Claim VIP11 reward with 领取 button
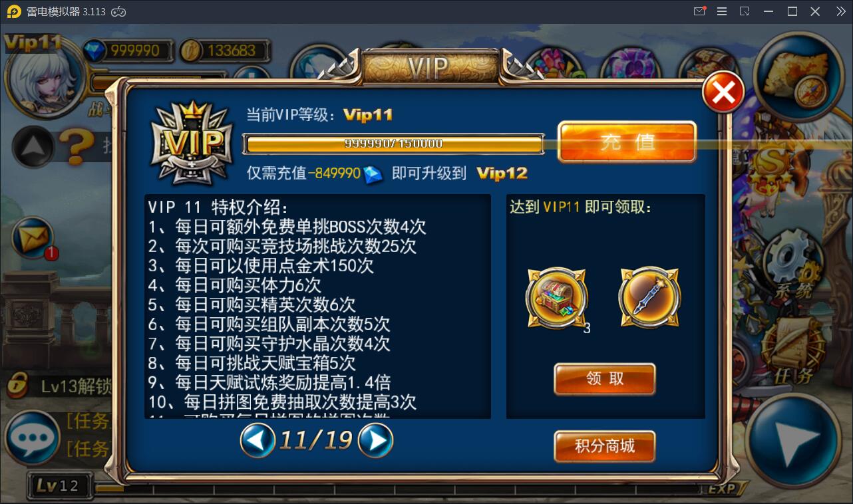This screenshot has width=853, height=504. [x=605, y=379]
